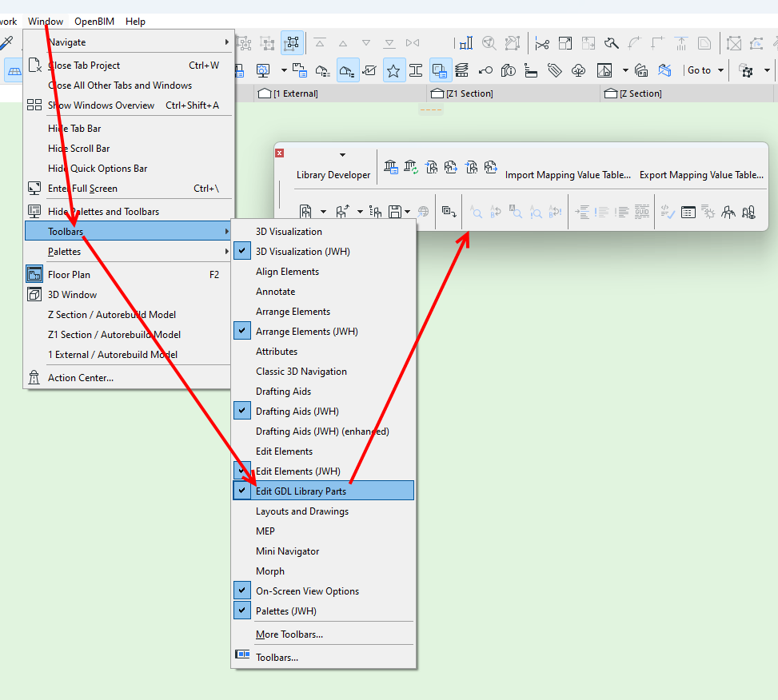Select the Resize icon with diagonal arrow
The image size is (778, 700).
[565, 44]
